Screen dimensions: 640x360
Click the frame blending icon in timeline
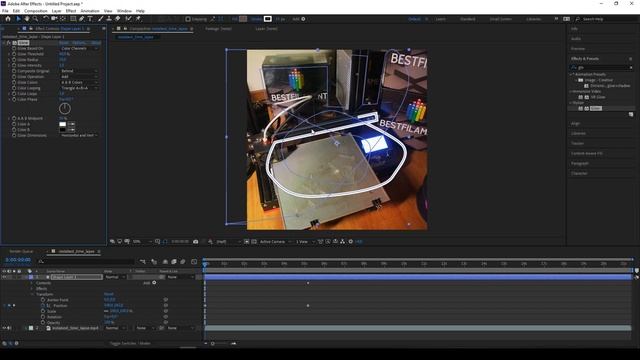[174, 261]
